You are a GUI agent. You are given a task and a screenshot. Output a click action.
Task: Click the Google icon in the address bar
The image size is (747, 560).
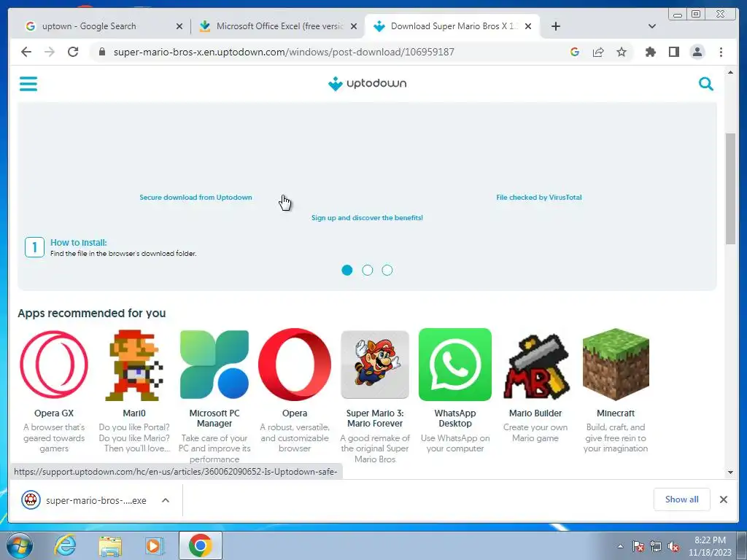[x=575, y=52]
